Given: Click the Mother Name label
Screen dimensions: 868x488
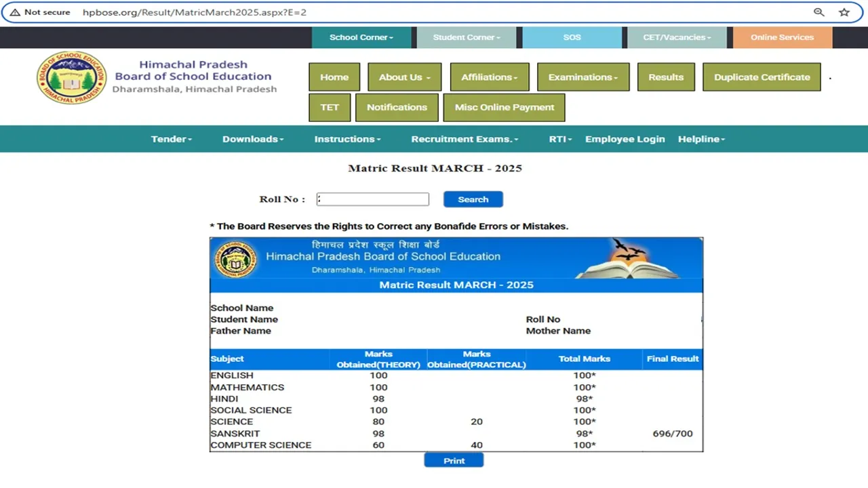Looking at the screenshot, I should [x=558, y=331].
